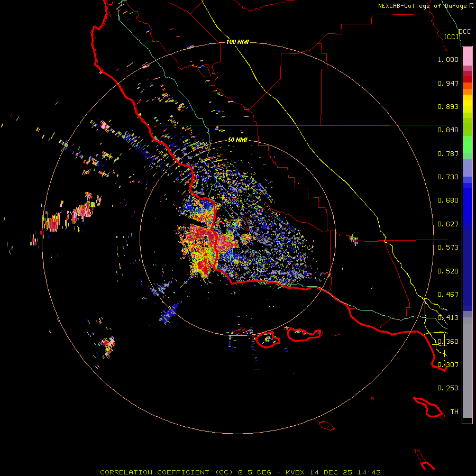This screenshot has width=476, height=476.
Task: Click the 0.627 scale value
Action: tap(448, 224)
